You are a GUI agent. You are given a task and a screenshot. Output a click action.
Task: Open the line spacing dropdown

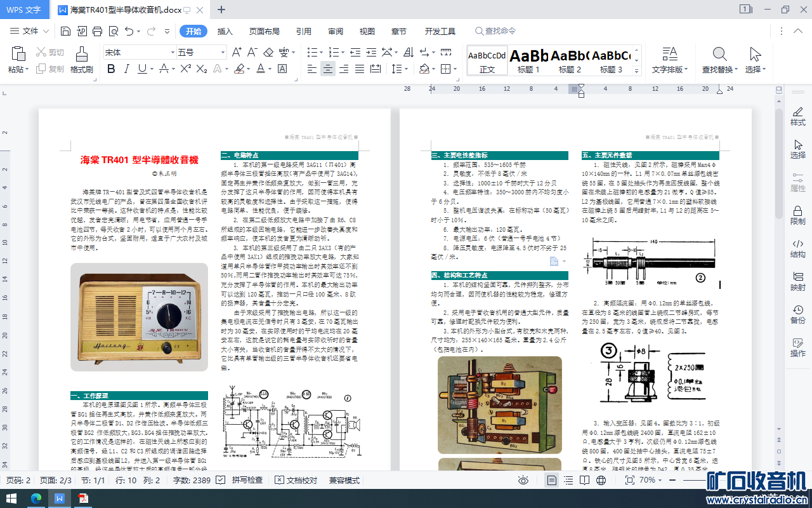coord(407,69)
